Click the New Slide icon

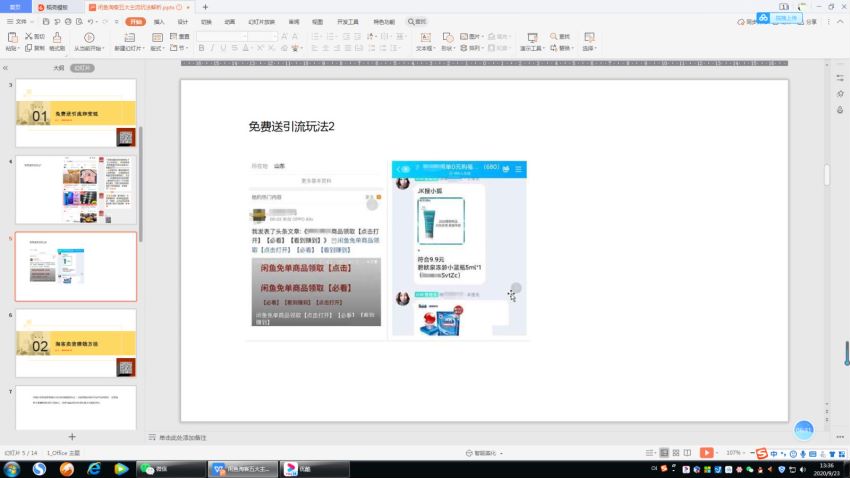click(x=130, y=37)
